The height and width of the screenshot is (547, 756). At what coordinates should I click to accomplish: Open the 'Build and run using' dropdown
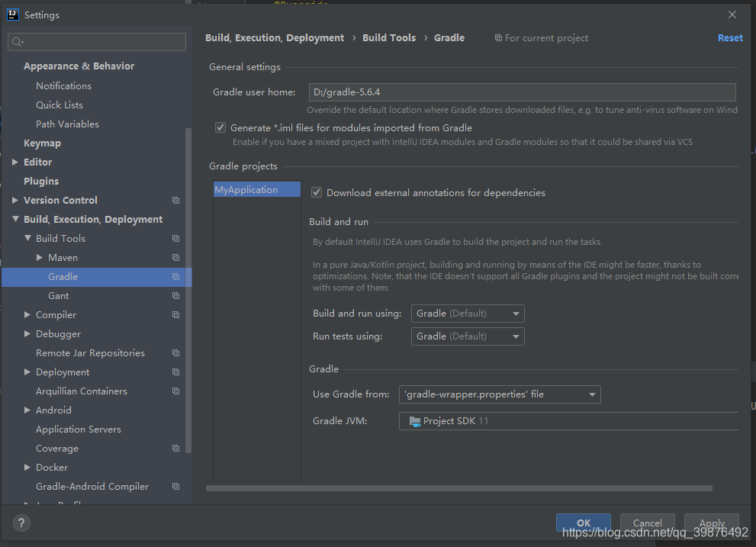(x=468, y=313)
